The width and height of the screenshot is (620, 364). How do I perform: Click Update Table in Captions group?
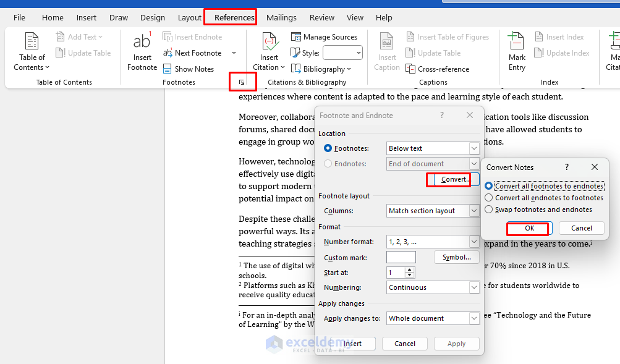tap(433, 53)
